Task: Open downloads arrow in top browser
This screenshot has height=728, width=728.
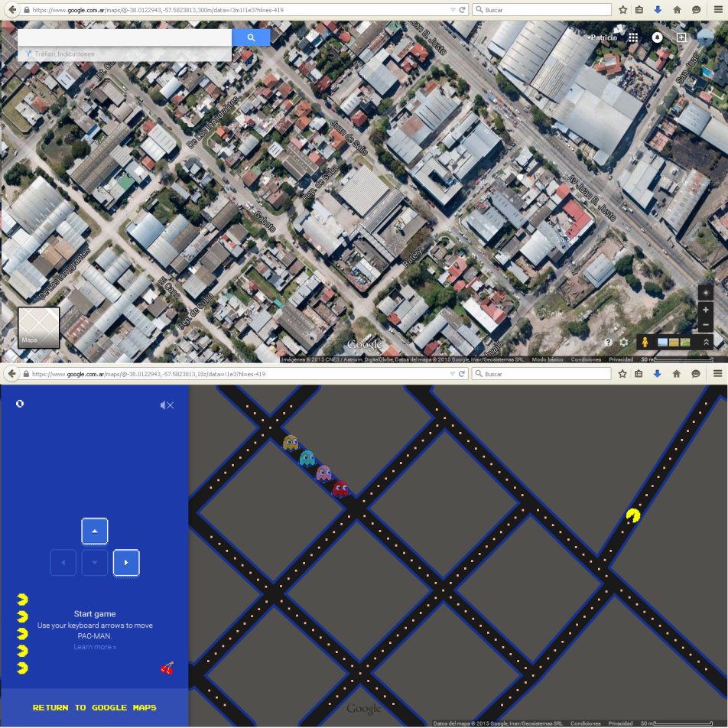Action: tap(658, 10)
